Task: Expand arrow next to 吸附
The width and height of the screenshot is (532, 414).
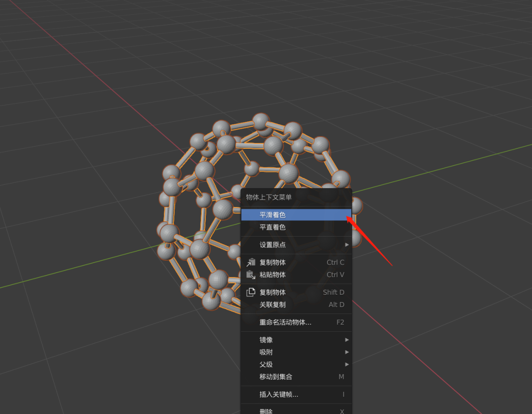Action: [347, 352]
